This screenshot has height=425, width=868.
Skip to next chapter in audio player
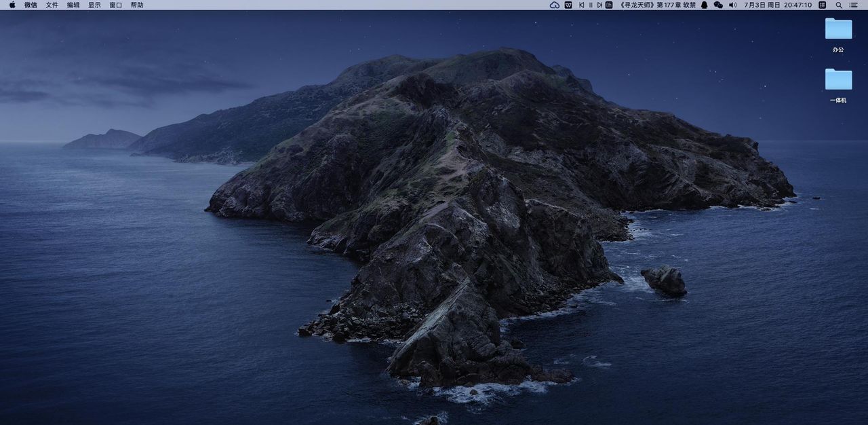coord(599,5)
